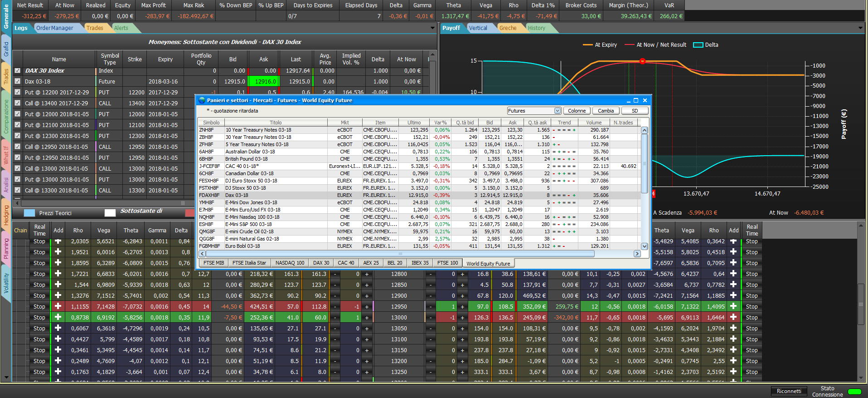Click the Add plus icon in the first right chain row
The image size is (868, 398).
[733, 241]
